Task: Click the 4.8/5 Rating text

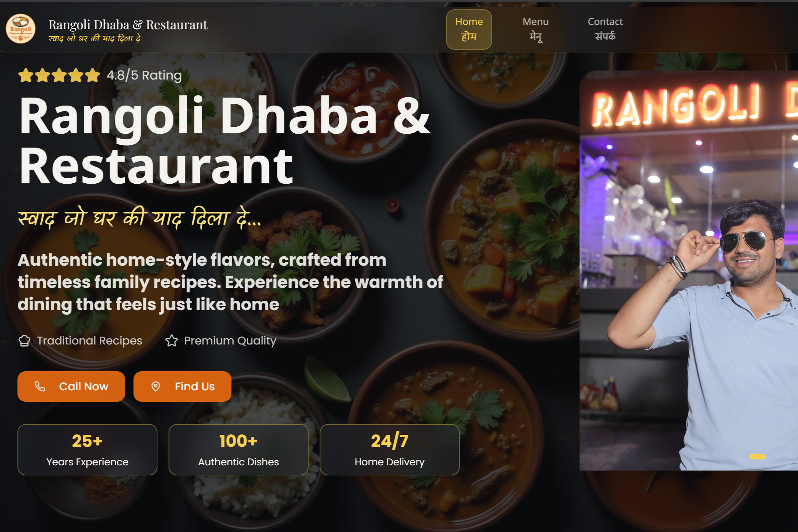Action: 144,75
